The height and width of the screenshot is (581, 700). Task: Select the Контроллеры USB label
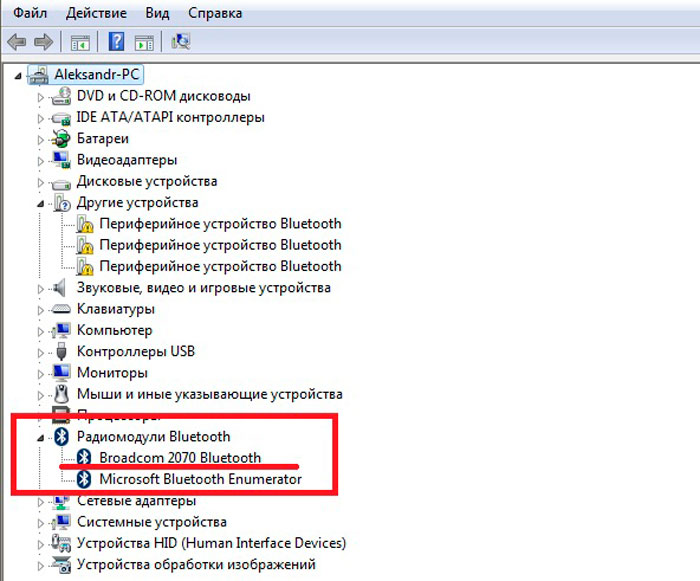click(136, 351)
